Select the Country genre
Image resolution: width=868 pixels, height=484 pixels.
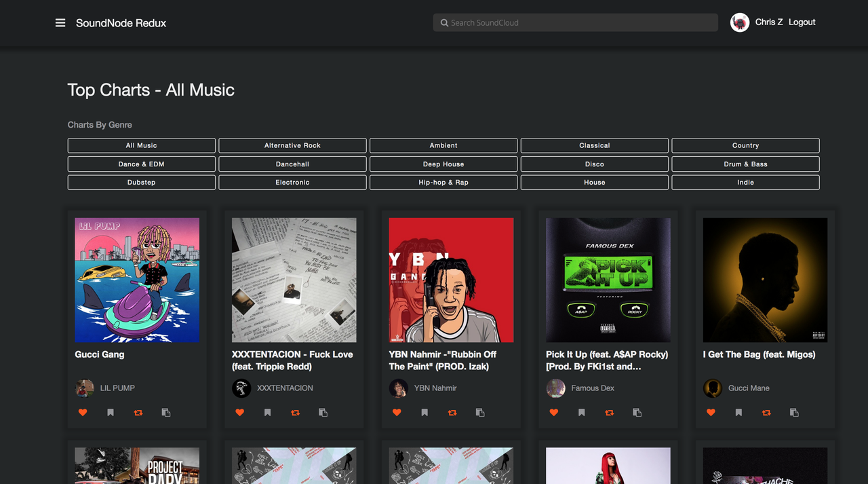(x=745, y=145)
